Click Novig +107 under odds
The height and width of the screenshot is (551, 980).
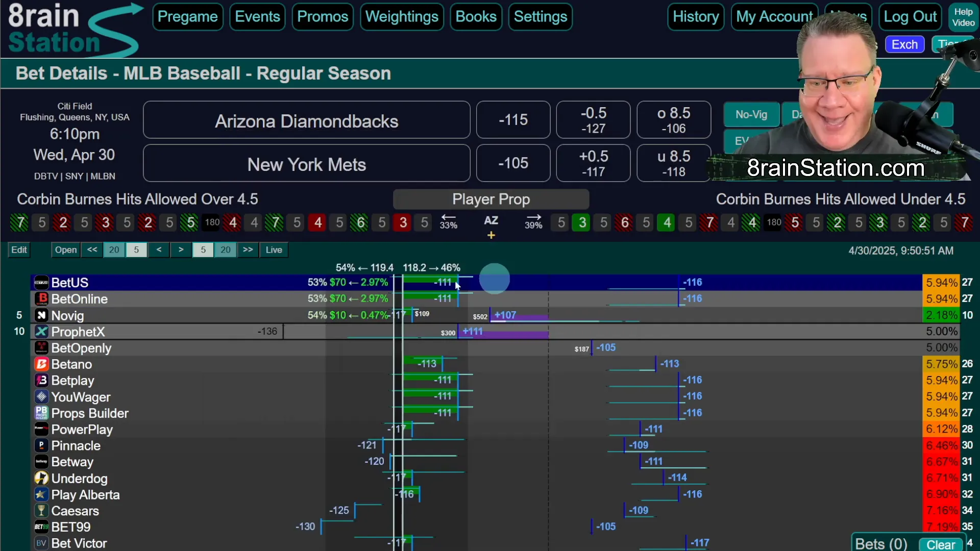(505, 315)
